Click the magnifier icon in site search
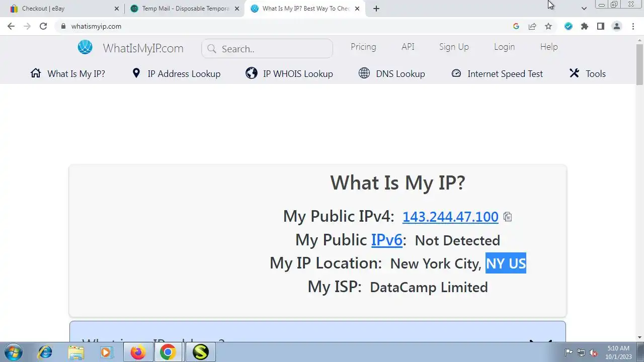 pyautogui.click(x=212, y=49)
